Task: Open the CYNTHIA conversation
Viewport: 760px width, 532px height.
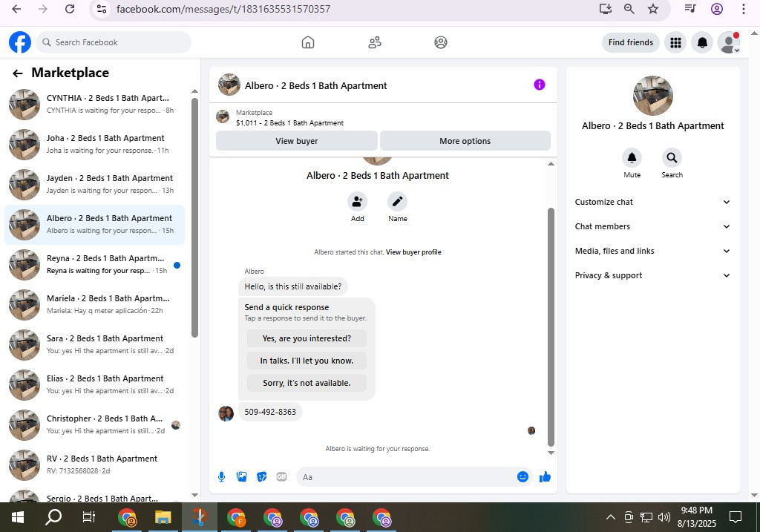Action: 94,104
